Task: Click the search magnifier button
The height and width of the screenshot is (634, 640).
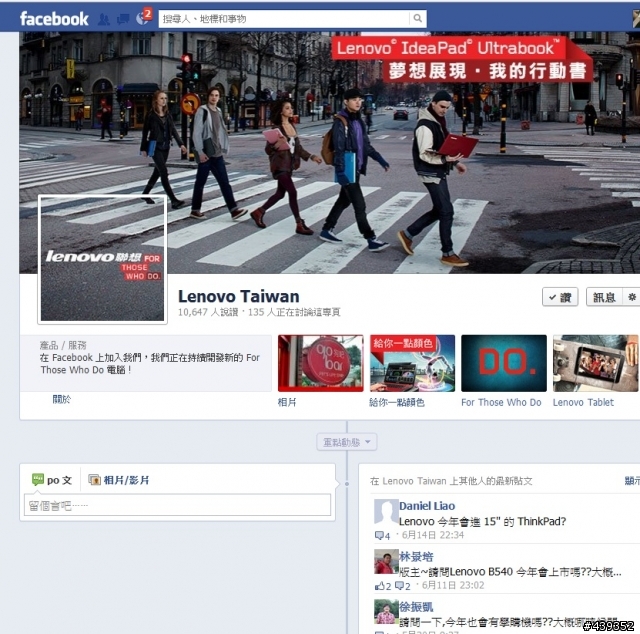Action: [x=418, y=18]
